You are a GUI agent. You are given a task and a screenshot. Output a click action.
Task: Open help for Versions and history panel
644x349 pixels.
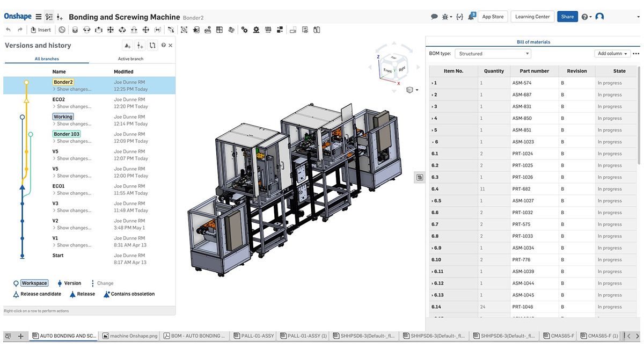click(x=164, y=46)
